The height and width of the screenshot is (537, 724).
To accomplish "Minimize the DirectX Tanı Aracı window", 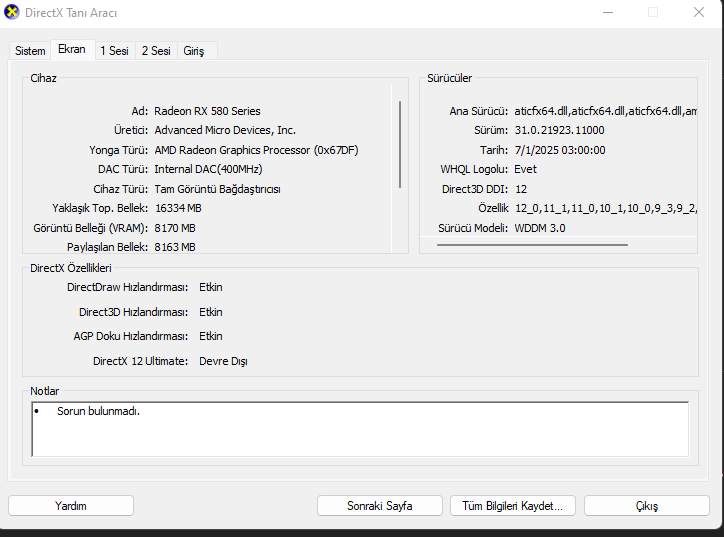I will coord(608,12).
